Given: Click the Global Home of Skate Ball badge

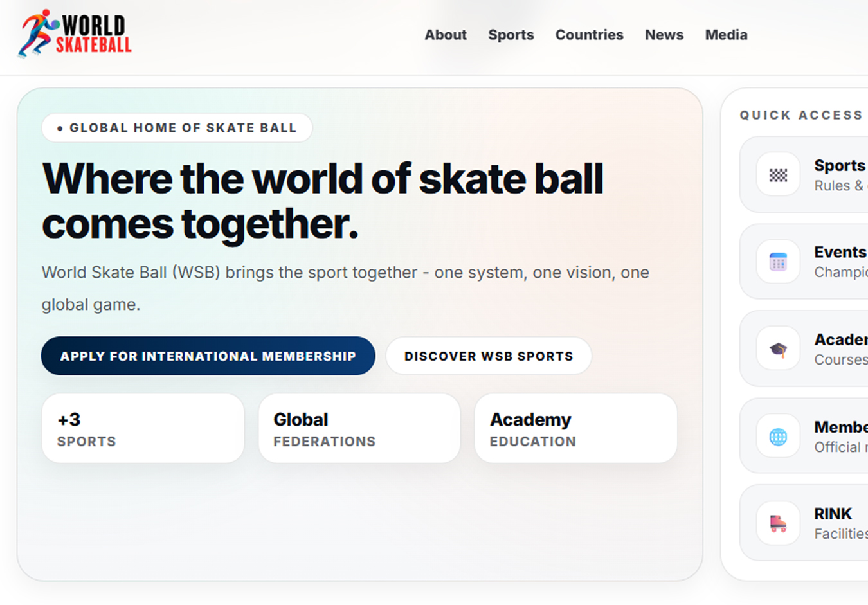Looking at the screenshot, I should click(177, 128).
